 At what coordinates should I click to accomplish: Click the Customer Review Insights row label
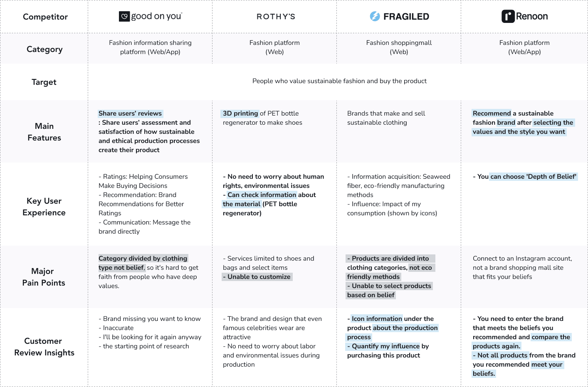click(44, 347)
